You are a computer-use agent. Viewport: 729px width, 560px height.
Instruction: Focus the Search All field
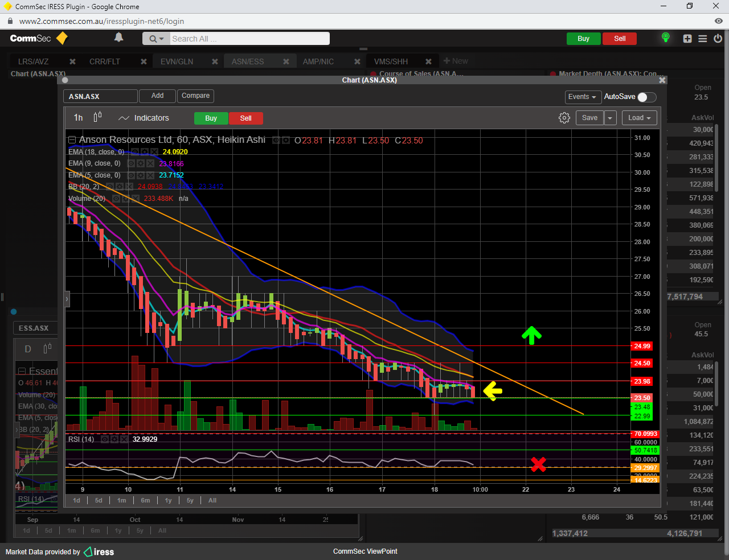point(249,39)
